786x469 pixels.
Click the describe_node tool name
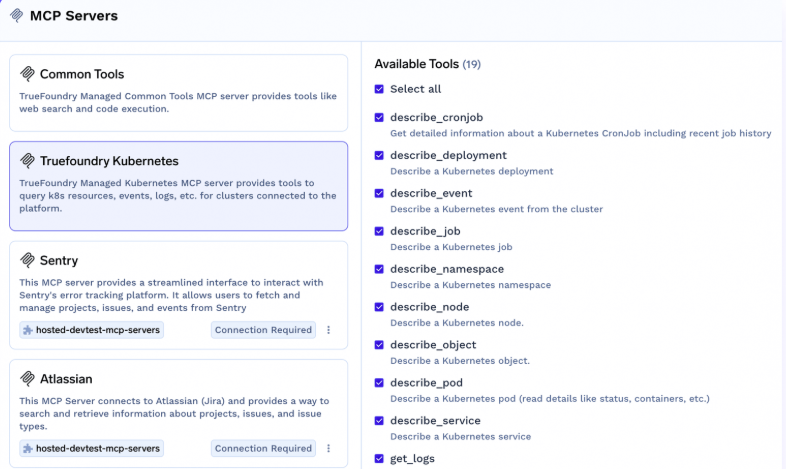point(430,307)
